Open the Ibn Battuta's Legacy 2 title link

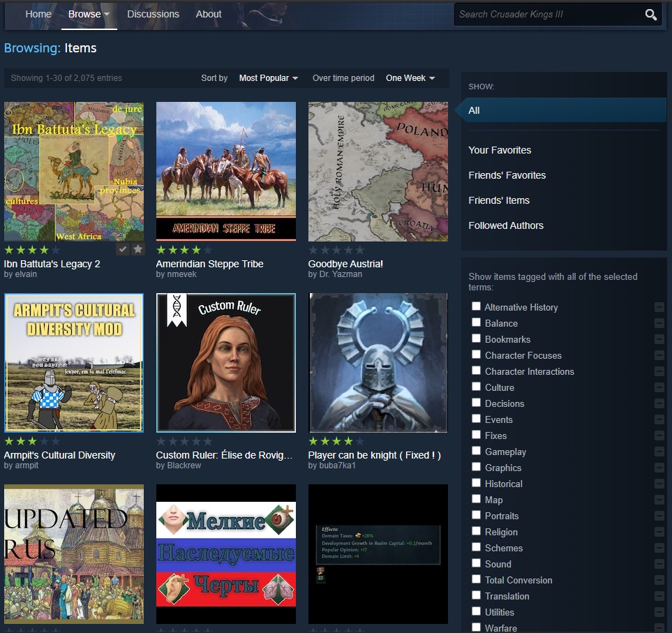(x=52, y=264)
